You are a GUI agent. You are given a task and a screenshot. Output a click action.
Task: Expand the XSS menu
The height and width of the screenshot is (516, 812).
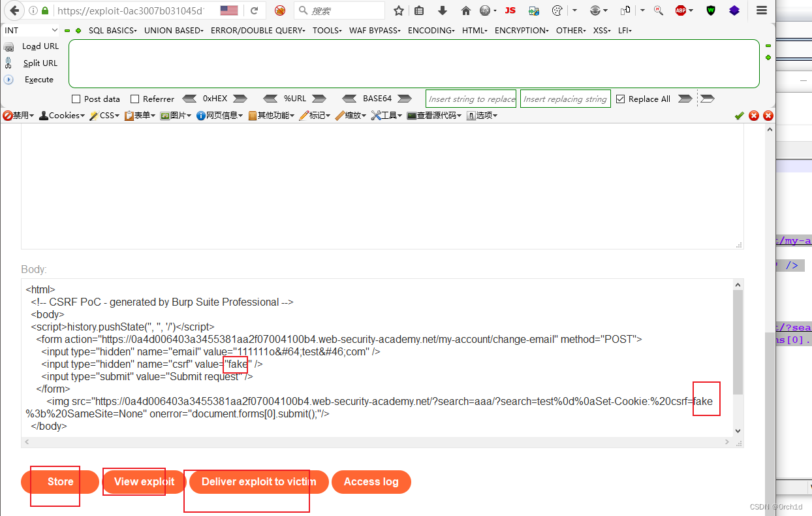click(x=602, y=30)
